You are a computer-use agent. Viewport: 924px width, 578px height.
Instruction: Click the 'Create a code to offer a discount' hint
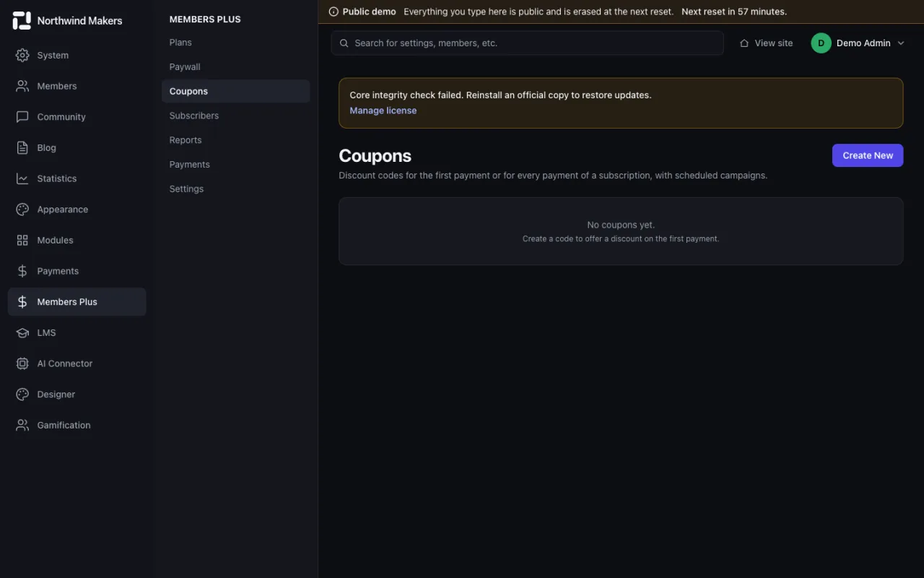click(621, 238)
